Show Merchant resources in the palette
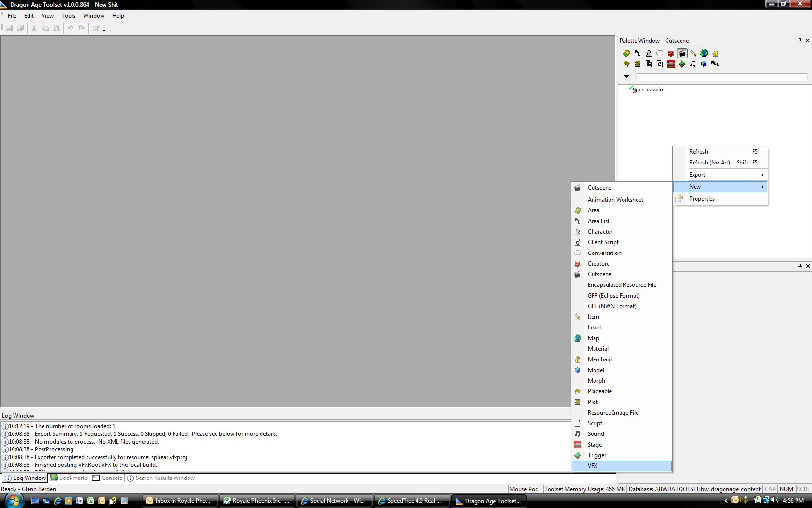812x508 pixels. pos(715,54)
